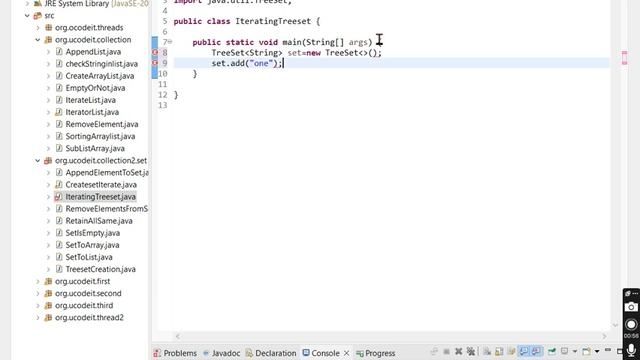
Task: Toggle Scroll Lock in Console toolbar
Action: [499, 351]
